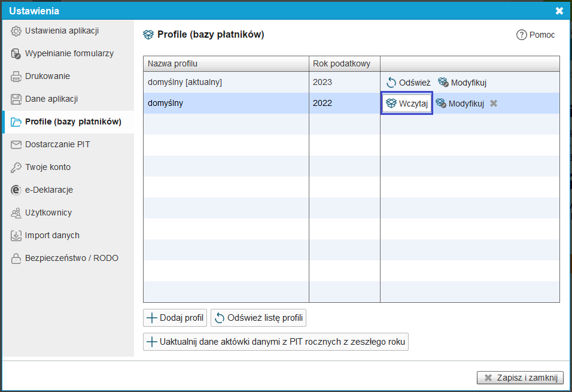Add a new profile with Dodaj profil

(175, 318)
